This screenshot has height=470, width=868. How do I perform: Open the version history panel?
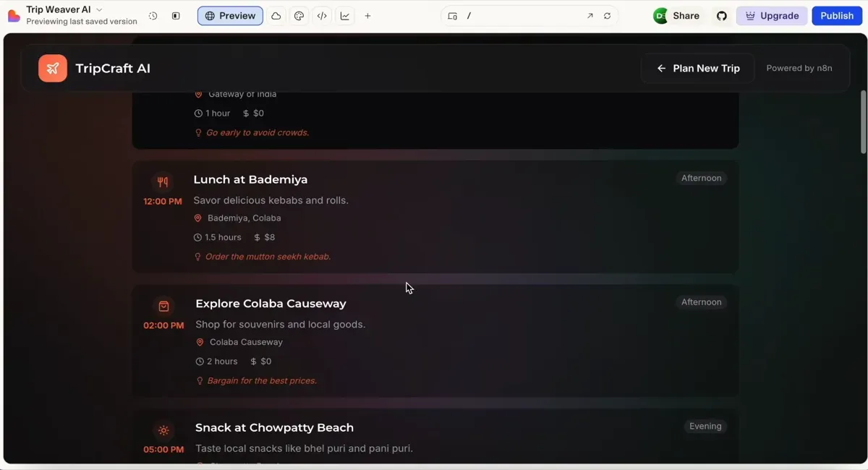[153, 15]
